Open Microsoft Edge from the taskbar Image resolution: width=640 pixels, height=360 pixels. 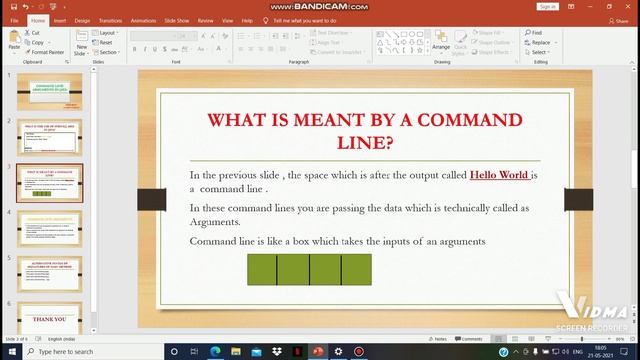click(215, 351)
